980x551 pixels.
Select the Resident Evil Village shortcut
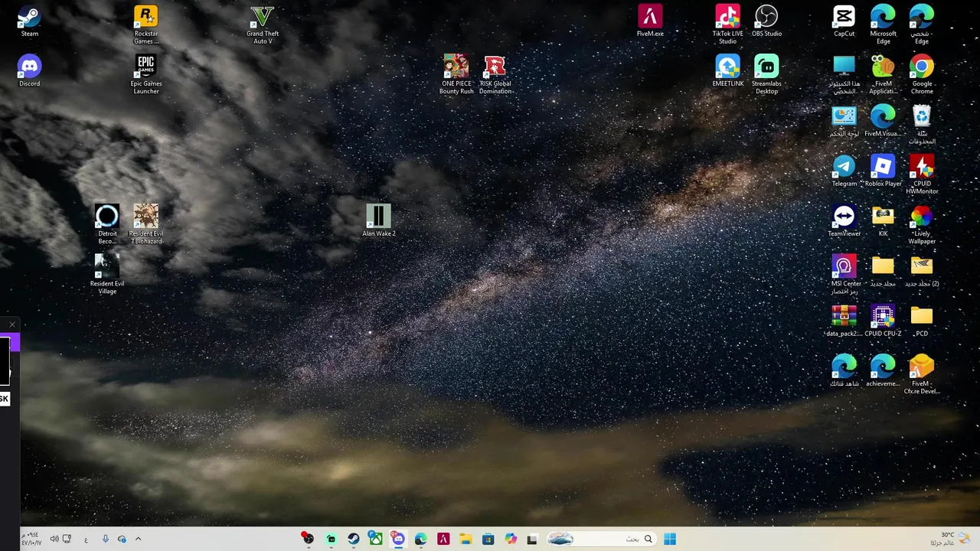click(107, 275)
